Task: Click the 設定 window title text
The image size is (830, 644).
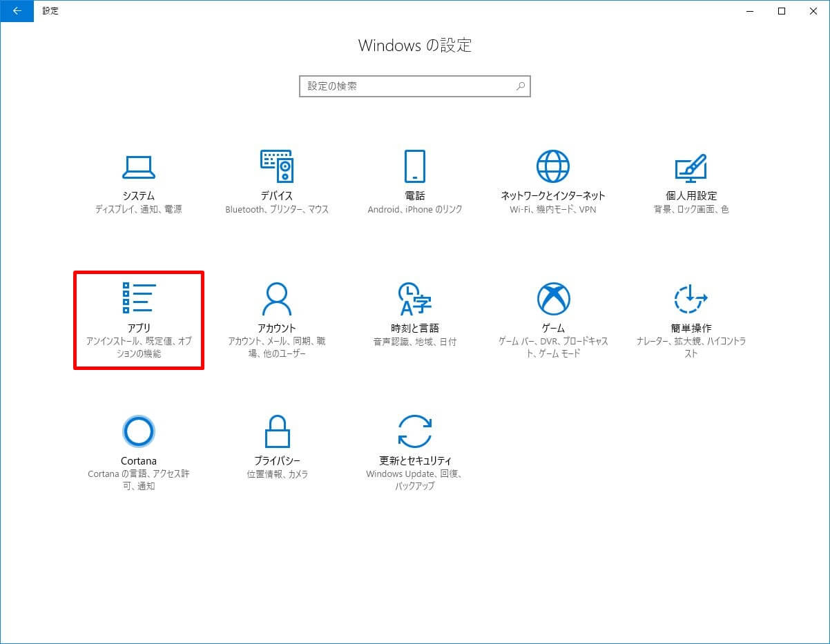Action: click(x=50, y=11)
